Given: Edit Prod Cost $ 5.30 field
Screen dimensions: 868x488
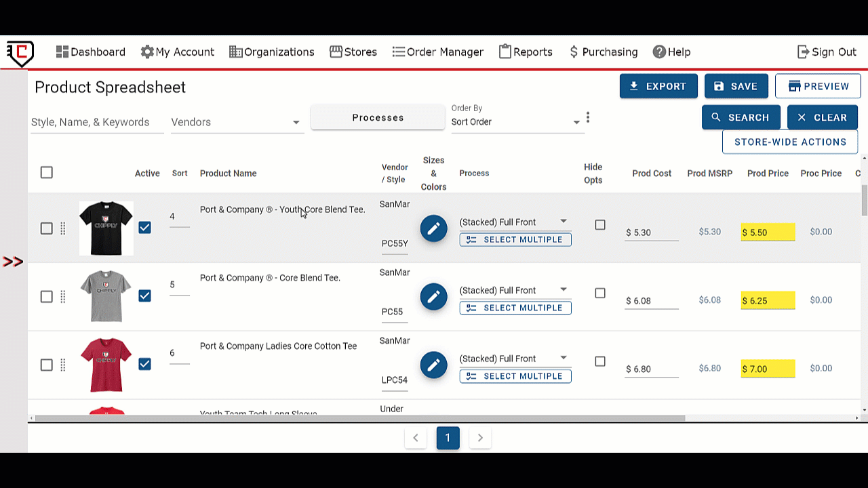Looking at the screenshot, I should [x=652, y=232].
